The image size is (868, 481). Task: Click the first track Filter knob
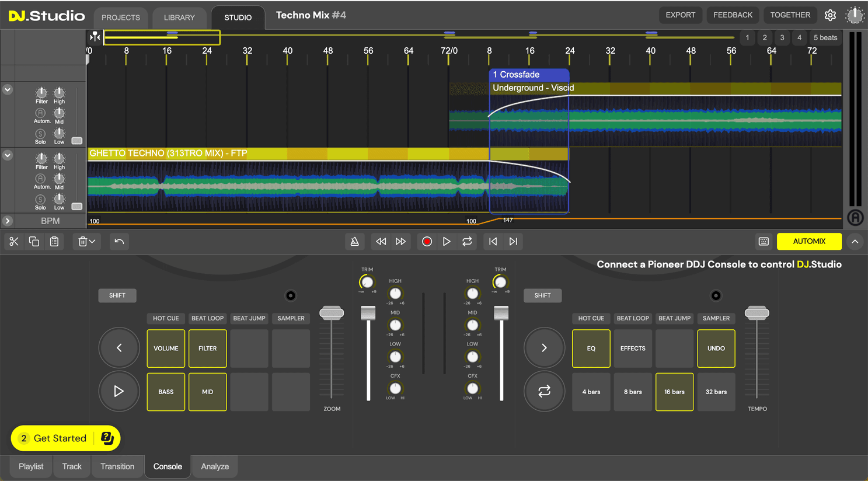[41, 93]
